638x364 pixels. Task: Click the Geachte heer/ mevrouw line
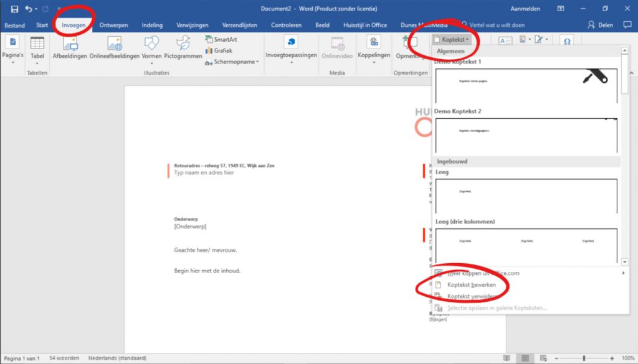coord(206,250)
